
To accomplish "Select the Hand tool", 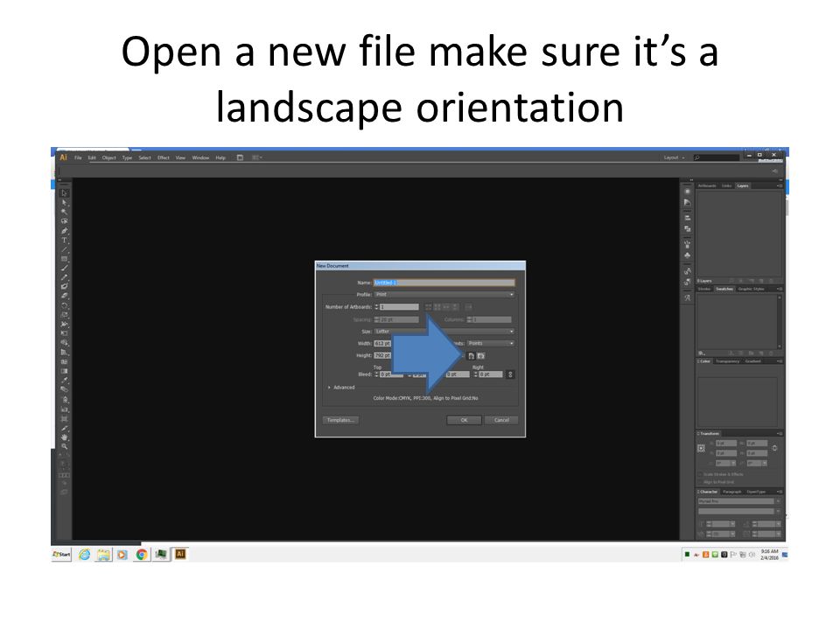I will coord(64,437).
